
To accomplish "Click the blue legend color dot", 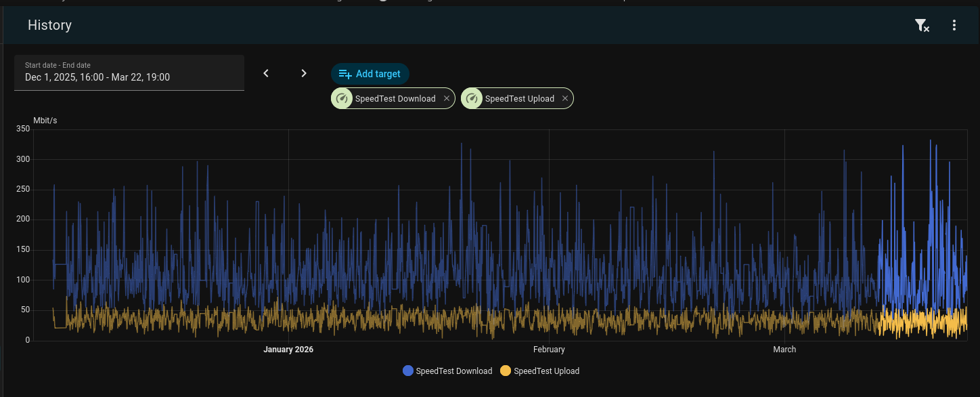I will (x=408, y=371).
